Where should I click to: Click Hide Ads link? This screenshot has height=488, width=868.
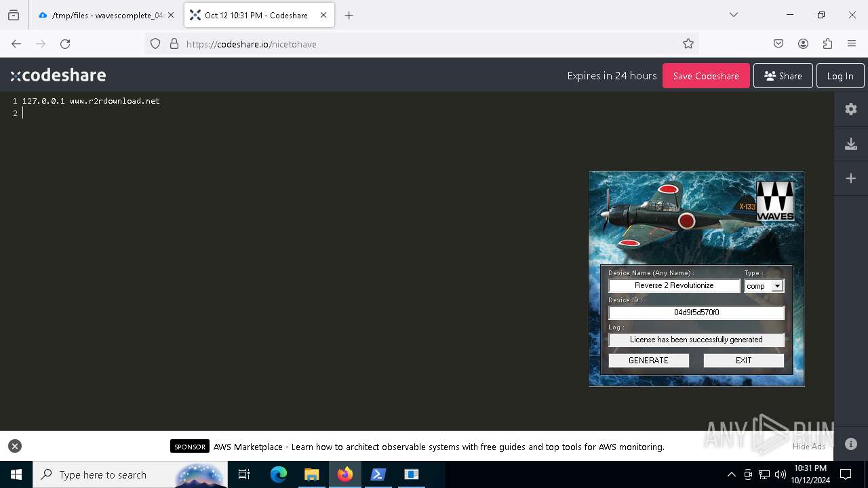pyautogui.click(x=808, y=446)
